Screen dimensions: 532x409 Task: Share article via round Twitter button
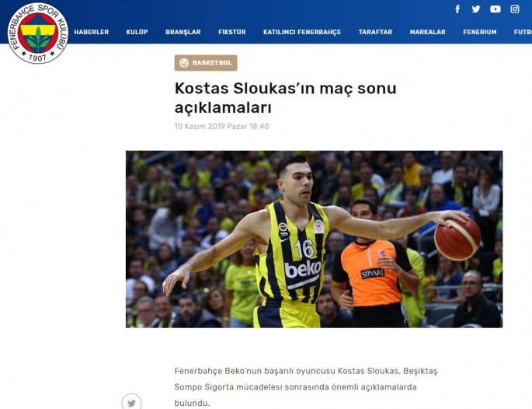(132, 402)
